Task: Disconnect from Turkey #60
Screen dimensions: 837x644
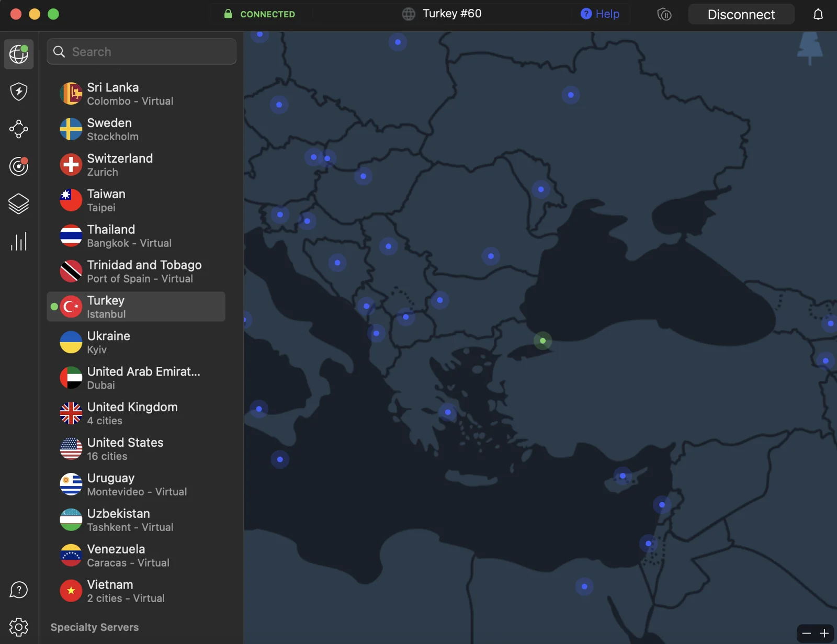Action: pyautogui.click(x=741, y=14)
